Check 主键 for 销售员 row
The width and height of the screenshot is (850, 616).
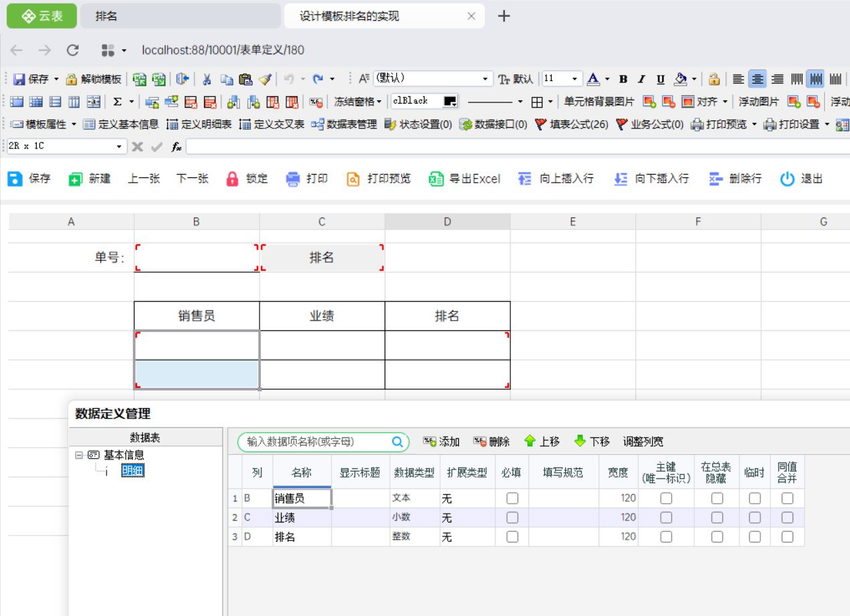(666, 498)
